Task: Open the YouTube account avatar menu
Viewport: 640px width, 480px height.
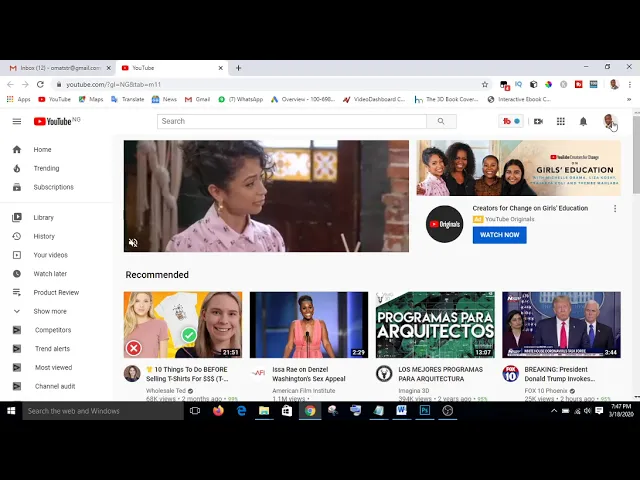Action: pos(609,121)
